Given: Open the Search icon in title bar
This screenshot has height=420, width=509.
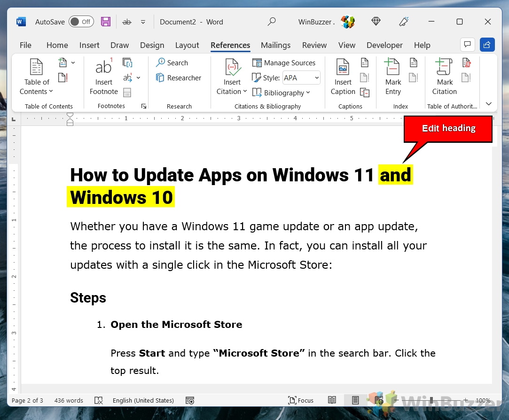Looking at the screenshot, I should pyautogui.click(x=272, y=22).
